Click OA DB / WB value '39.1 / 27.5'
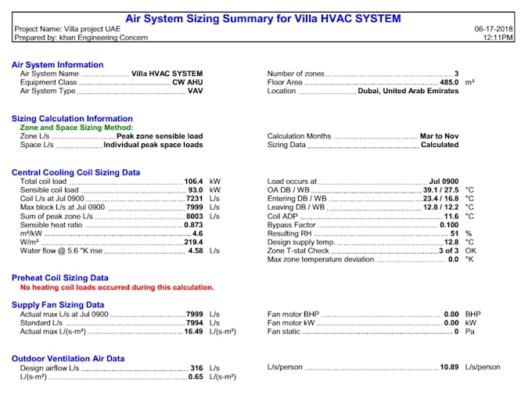This screenshot has width=532, height=393. click(440, 190)
